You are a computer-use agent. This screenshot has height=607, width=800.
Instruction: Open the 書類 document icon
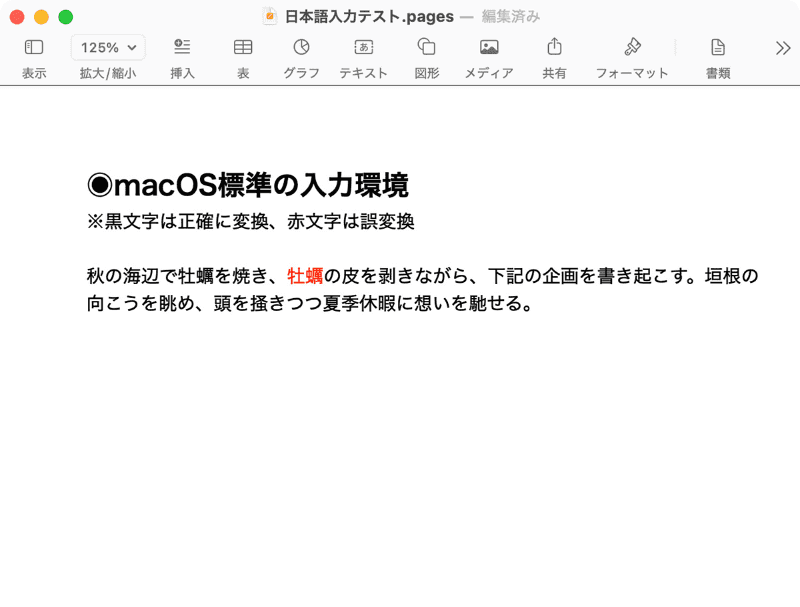click(x=718, y=47)
